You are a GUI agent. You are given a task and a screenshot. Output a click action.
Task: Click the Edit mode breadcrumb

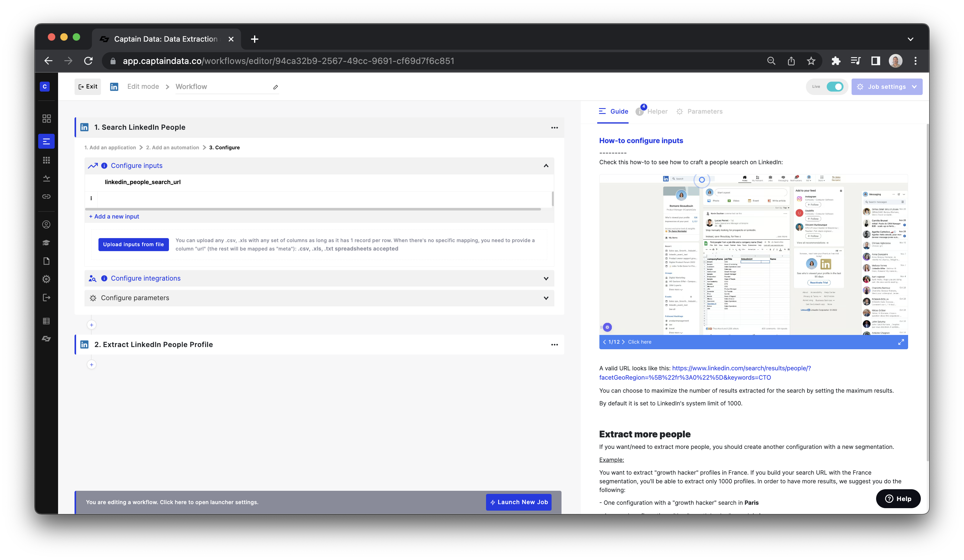pyautogui.click(x=143, y=87)
